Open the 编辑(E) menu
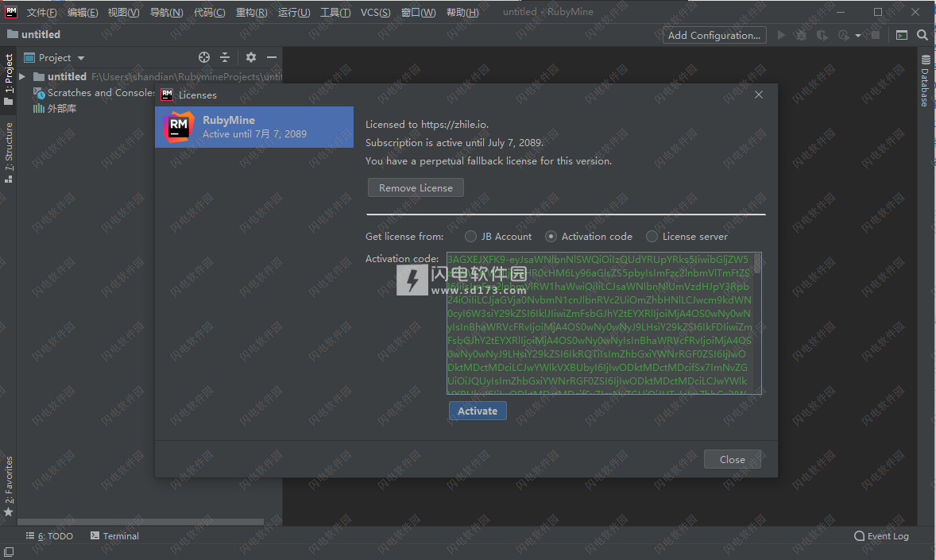 coord(83,13)
